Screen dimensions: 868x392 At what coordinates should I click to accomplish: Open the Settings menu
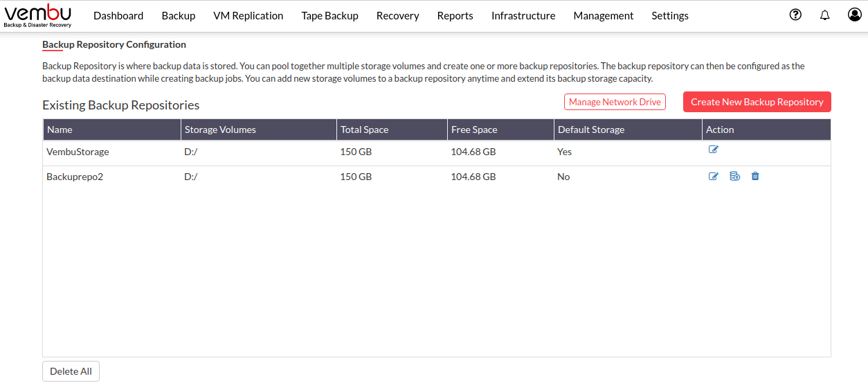pos(670,15)
